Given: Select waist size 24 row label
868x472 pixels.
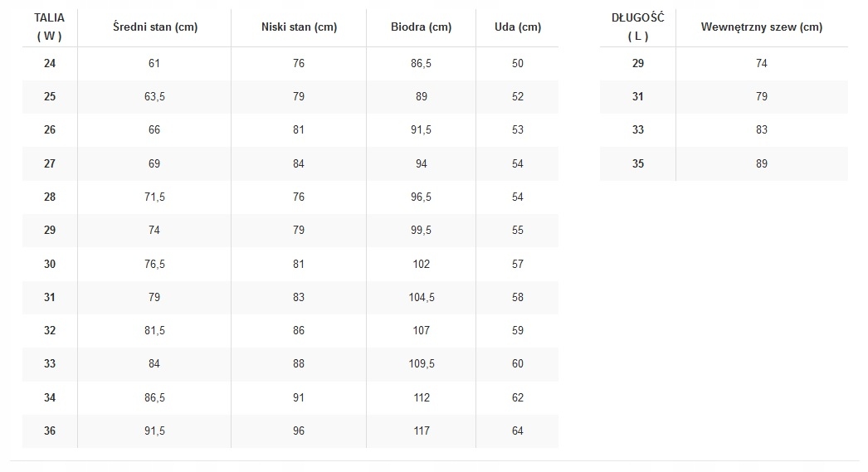Looking at the screenshot, I should pos(50,63).
